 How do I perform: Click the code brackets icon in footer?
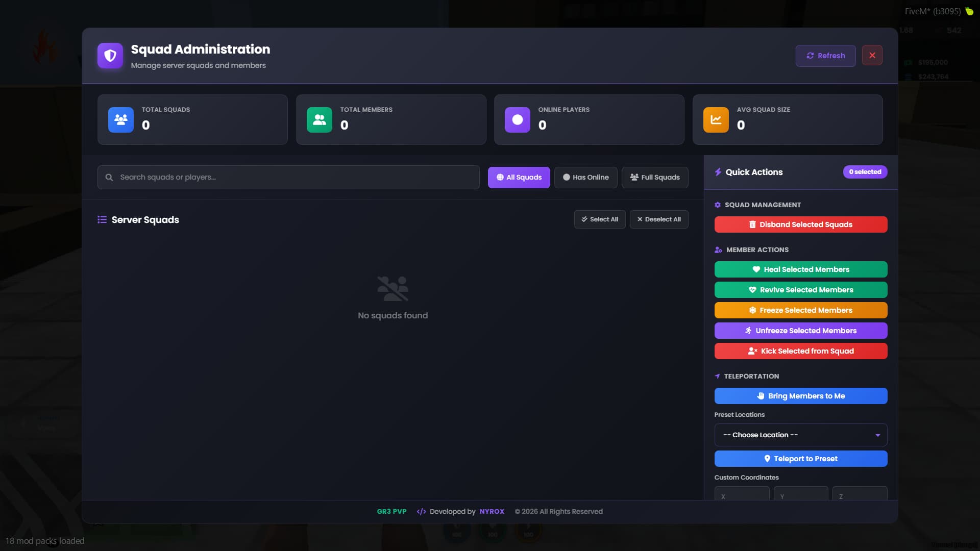click(x=421, y=512)
